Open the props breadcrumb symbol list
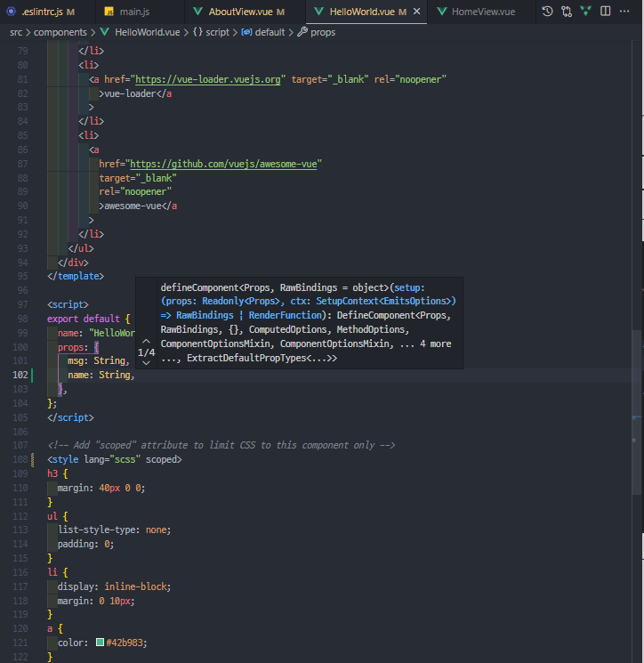This screenshot has height=663, width=644. click(x=323, y=32)
